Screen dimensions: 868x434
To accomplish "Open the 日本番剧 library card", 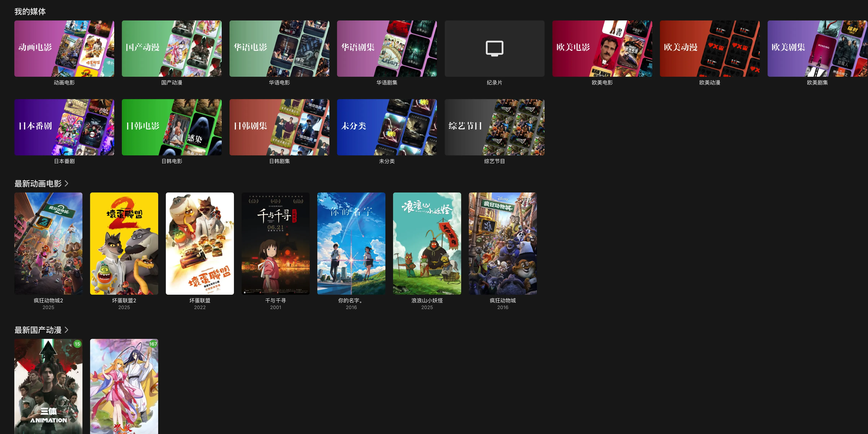I will click(64, 127).
